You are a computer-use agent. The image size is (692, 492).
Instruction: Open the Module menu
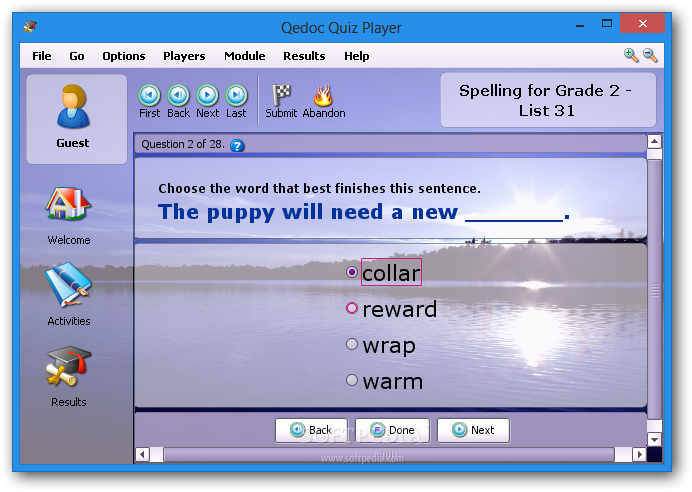click(x=244, y=56)
